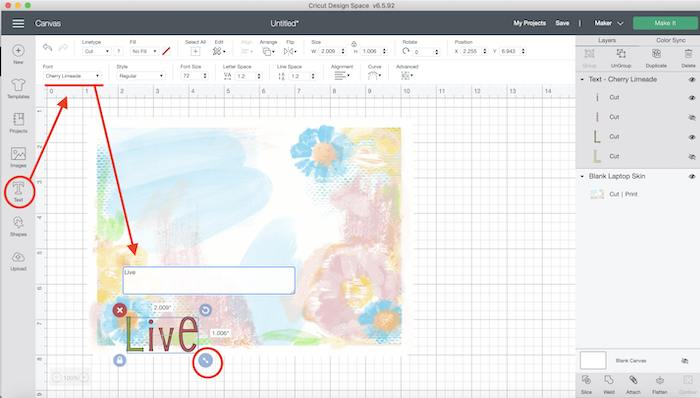Click the Save button
Image resolution: width=700 pixels, height=398 pixels.
pos(562,23)
